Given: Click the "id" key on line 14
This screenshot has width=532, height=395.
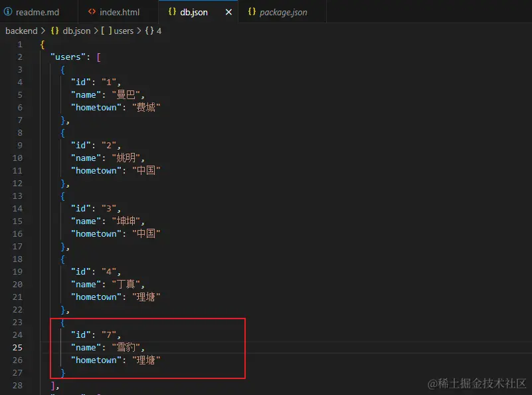Looking at the screenshot, I should click(81, 209).
